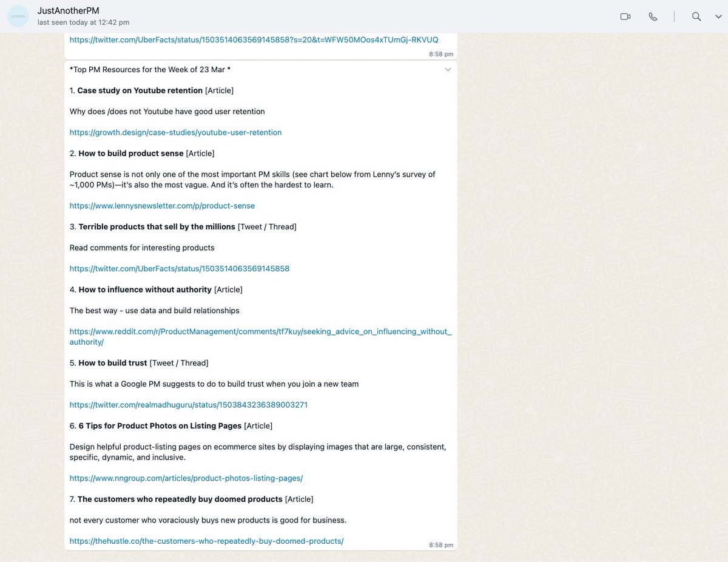Start a video call with JustAnotherPM
The image size is (728, 562).
click(x=625, y=16)
